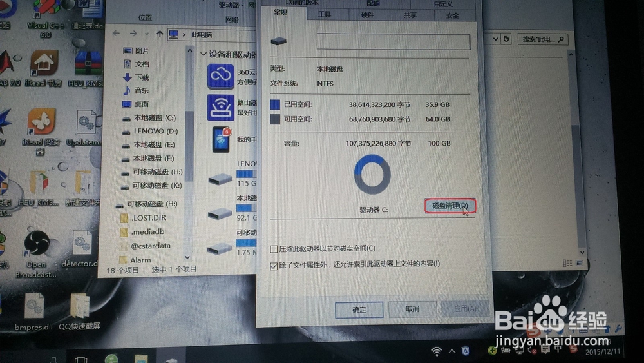This screenshot has width=644, height=363.
Task: Open the .mediadb folder
Action: [142, 232]
